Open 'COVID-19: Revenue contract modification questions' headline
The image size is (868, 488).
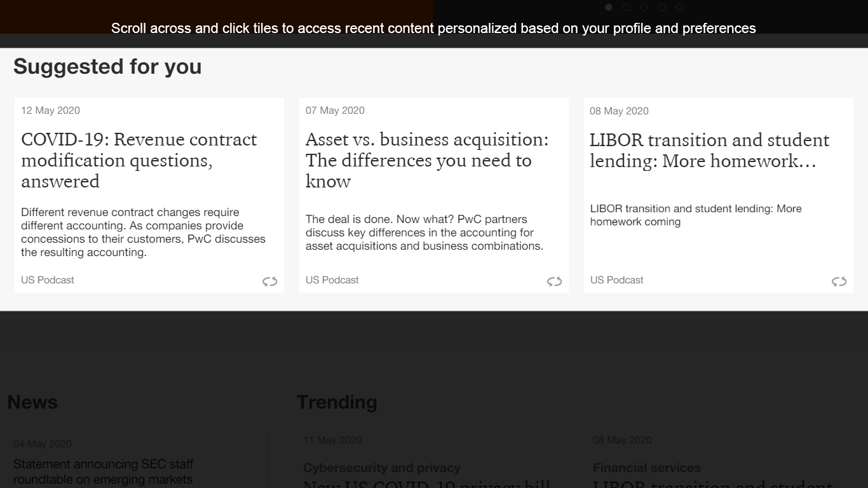point(139,160)
